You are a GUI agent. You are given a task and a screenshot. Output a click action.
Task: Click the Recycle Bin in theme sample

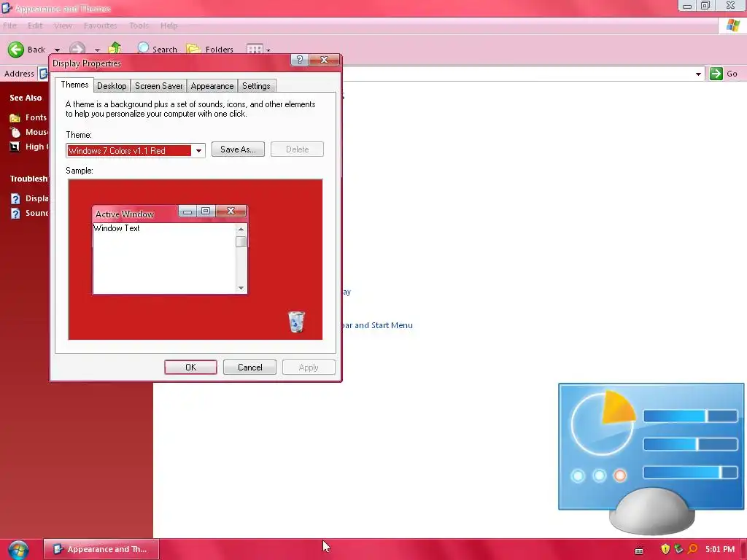click(x=296, y=322)
